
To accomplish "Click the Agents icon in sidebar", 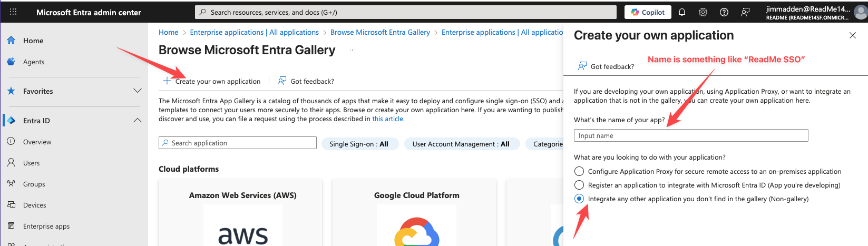I will (11, 61).
